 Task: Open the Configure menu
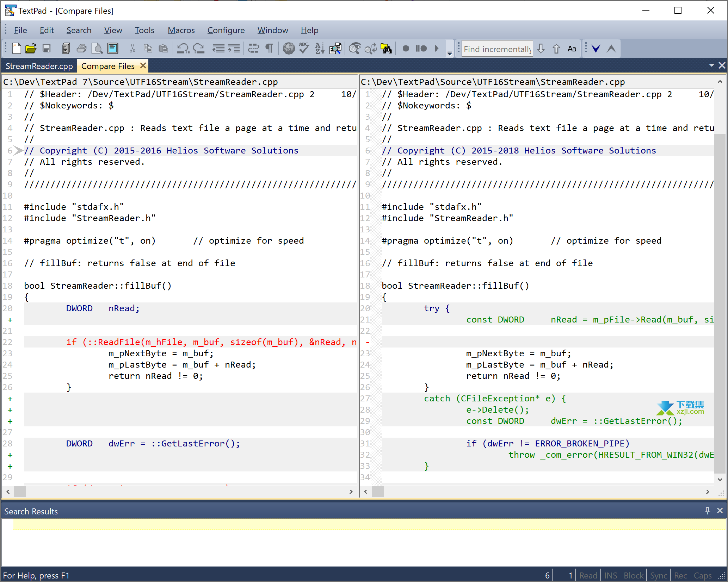225,30
